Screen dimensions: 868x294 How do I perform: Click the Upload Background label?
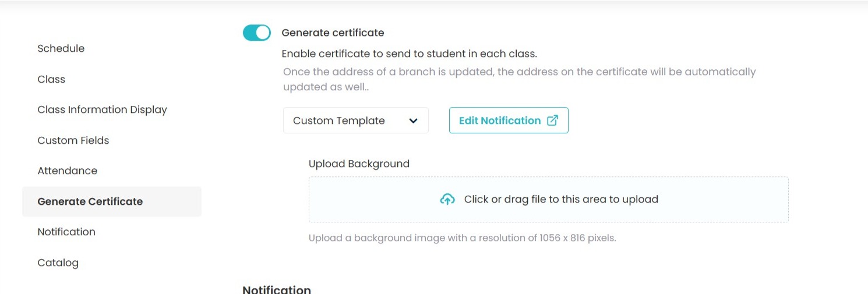coord(359,164)
